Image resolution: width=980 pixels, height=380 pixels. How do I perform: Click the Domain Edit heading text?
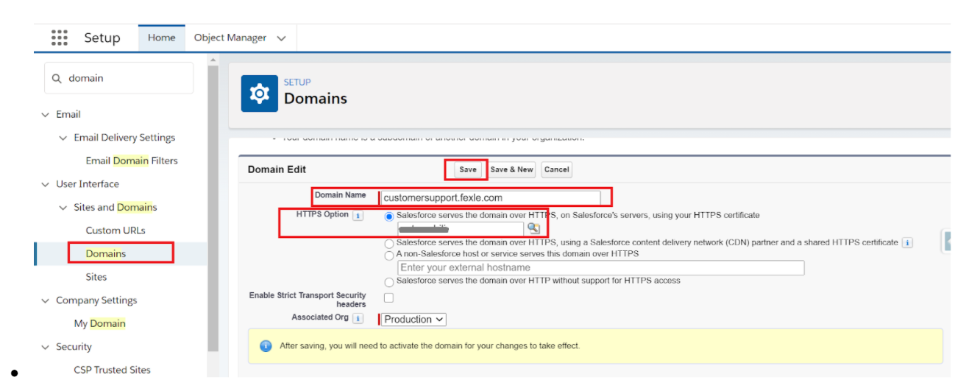coord(277,169)
